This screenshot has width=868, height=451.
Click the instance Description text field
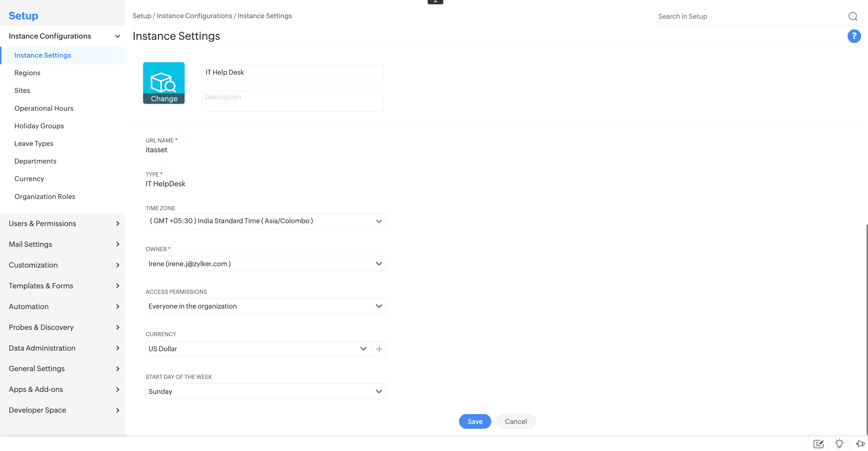click(293, 101)
